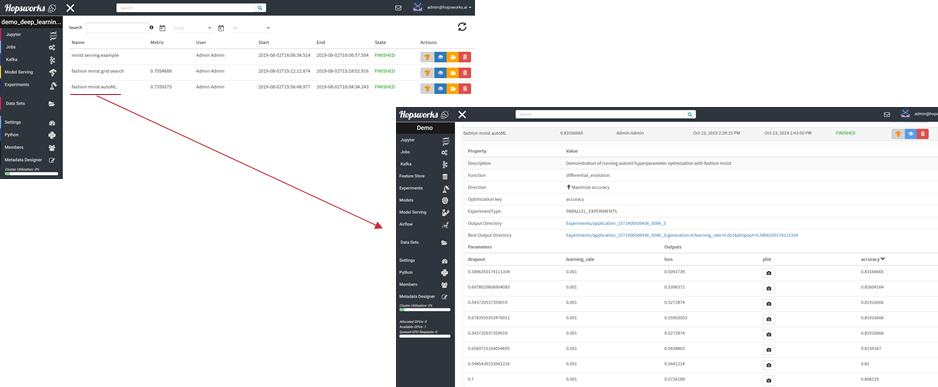Click the X icon in Demo header

pyautogui.click(x=462, y=114)
